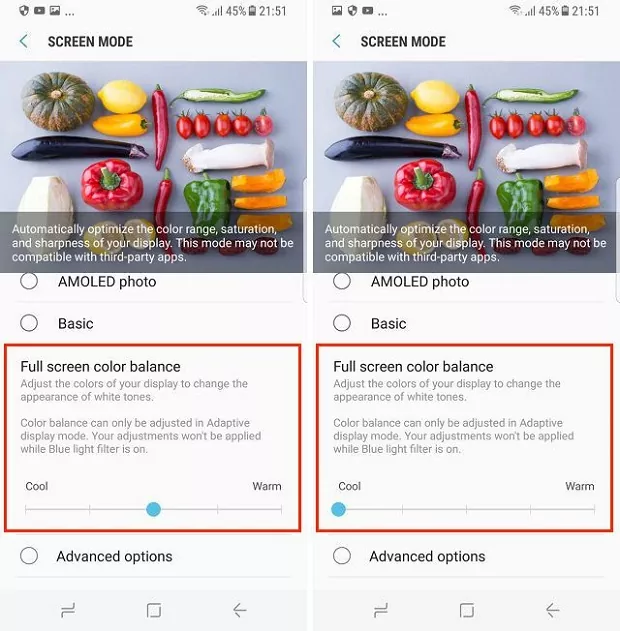Select Basic radio option on left screen
620x631 pixels.
pyautogui.click(x=29, y=323)
